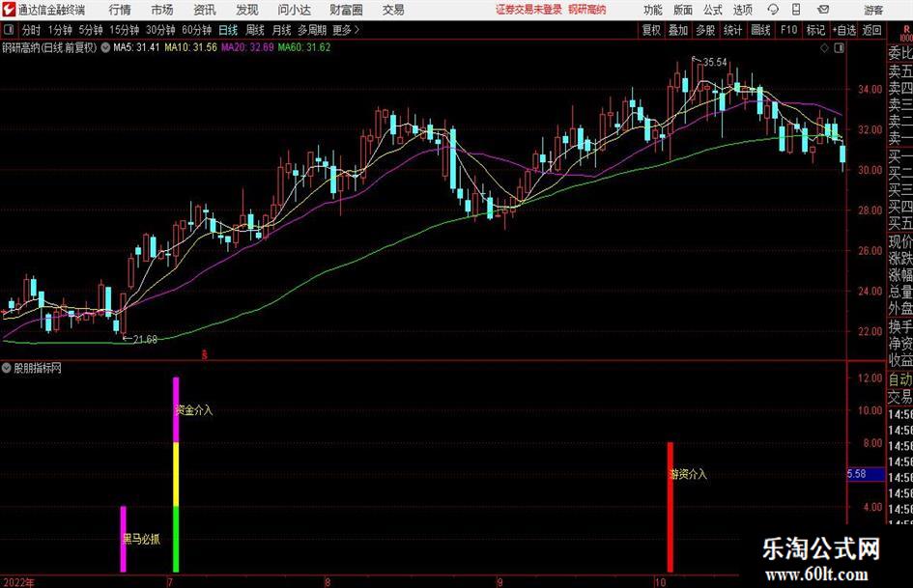Image resolution: width=913 pixels, height=588 pixels.
Task: Click the diamond marker icon above chart
Action: point(824,47)
